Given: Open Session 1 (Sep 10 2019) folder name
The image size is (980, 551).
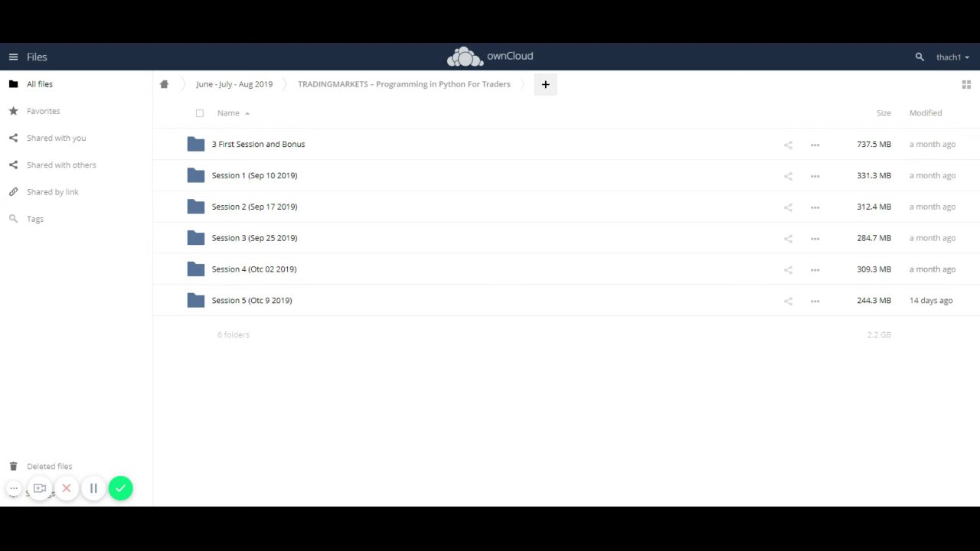Looking at the screenshot, I should pos(254,175).
